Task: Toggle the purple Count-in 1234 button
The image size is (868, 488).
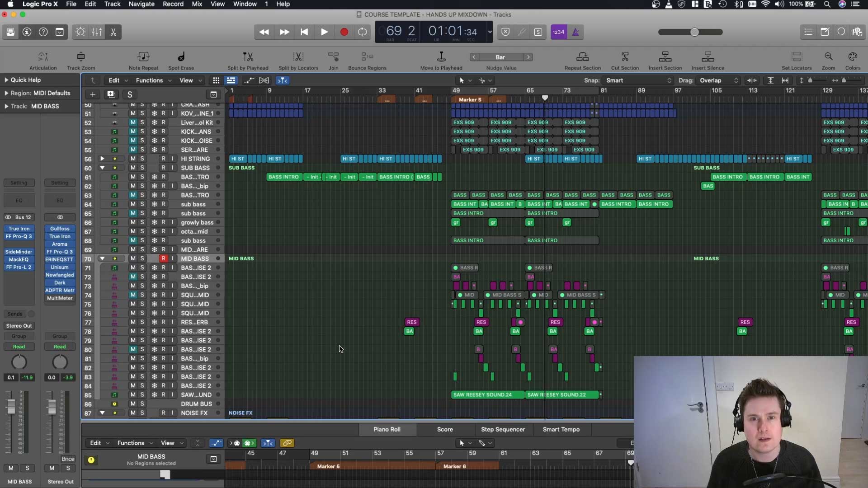Action: coord(559,32)
